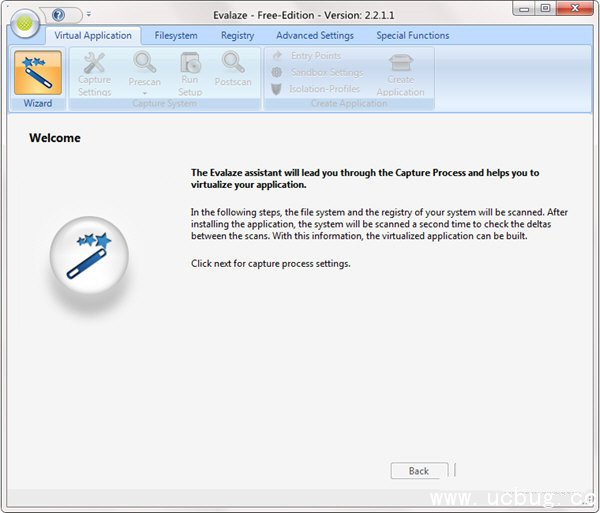Open the Registry tab
Image resolution: width=600 pixels, height=513 pixels.
[x=238, y=36]
